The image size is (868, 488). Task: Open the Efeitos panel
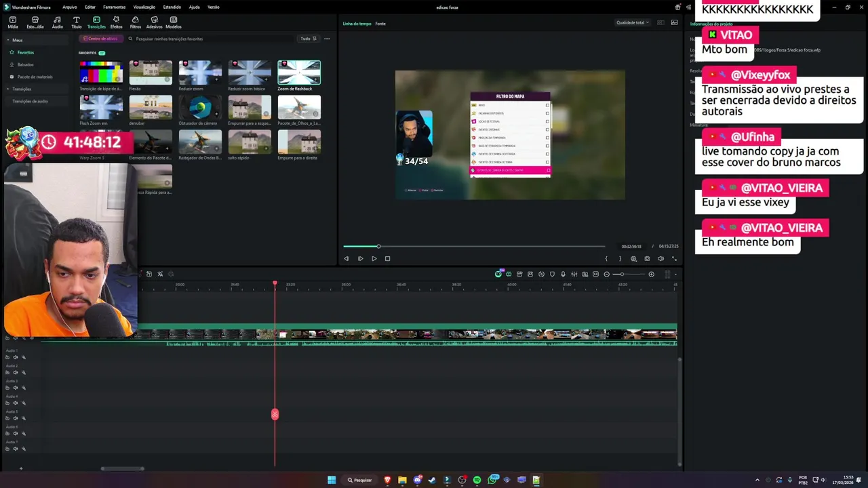116,22
